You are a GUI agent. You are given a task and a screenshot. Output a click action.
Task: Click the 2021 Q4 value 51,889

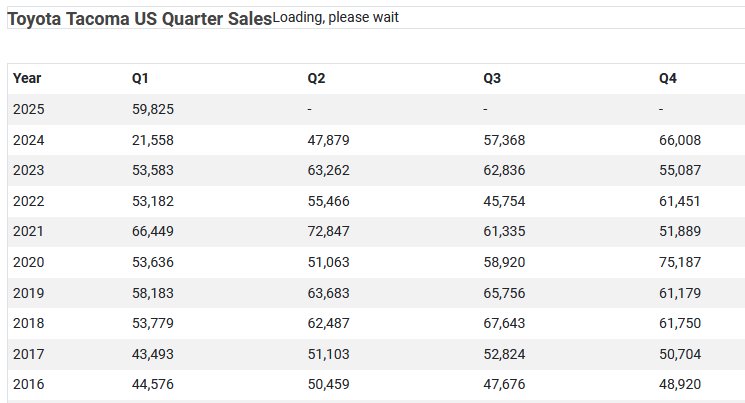coord(680,231)
